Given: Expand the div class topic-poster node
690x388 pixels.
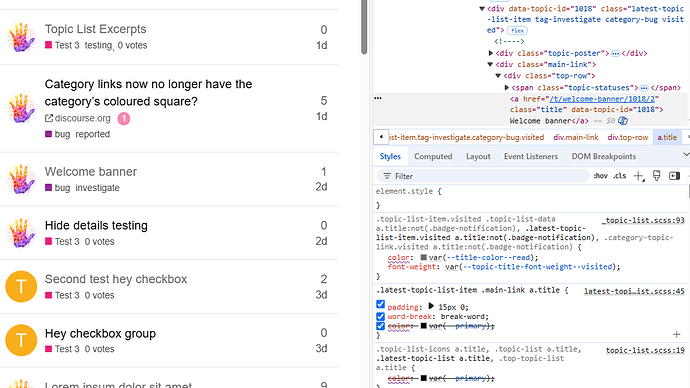Looking at the screenshot, I should (491, 53).
